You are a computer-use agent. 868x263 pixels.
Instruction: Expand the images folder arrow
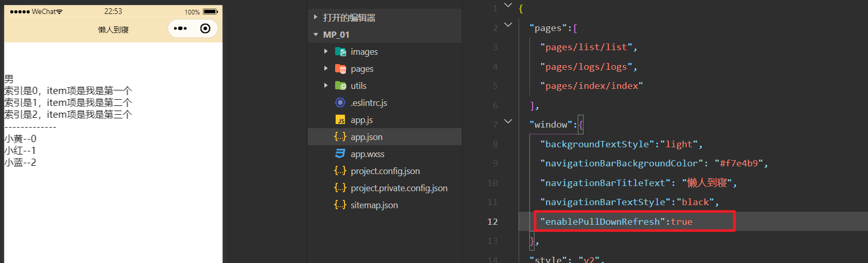[x=326, y=51]
